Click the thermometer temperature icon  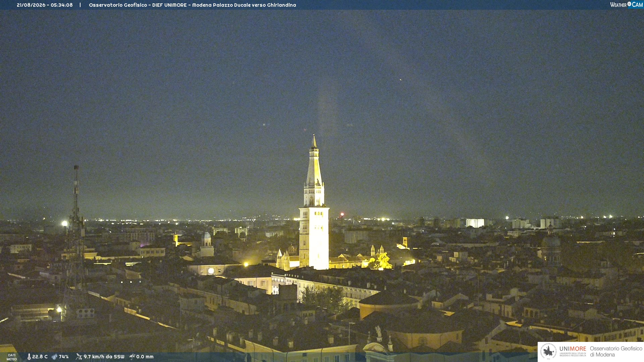pos(29,357)
